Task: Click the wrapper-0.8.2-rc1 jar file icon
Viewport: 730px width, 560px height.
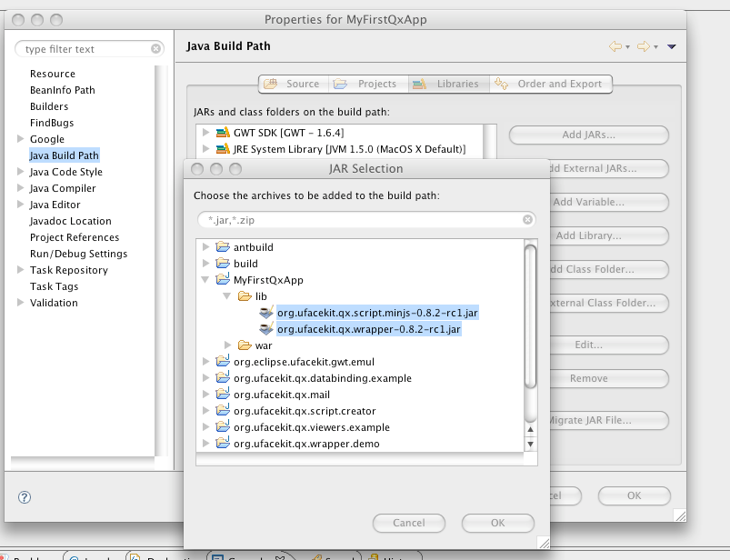Action: [x=266, y=329]
